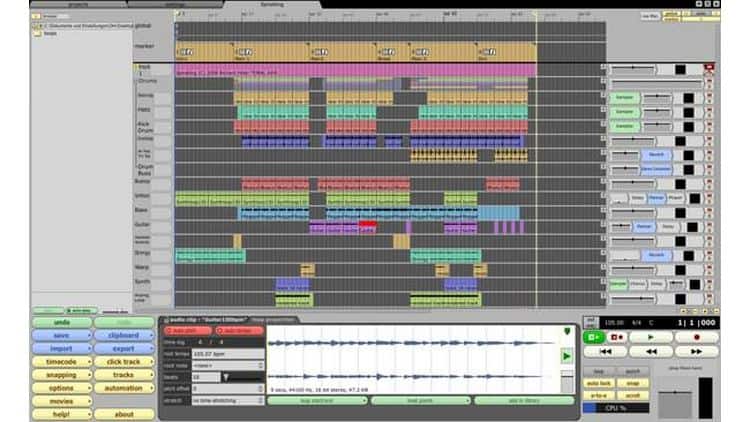Click the rewind transport button
This screenshot has width=750, height=422.
click(651, 352)
